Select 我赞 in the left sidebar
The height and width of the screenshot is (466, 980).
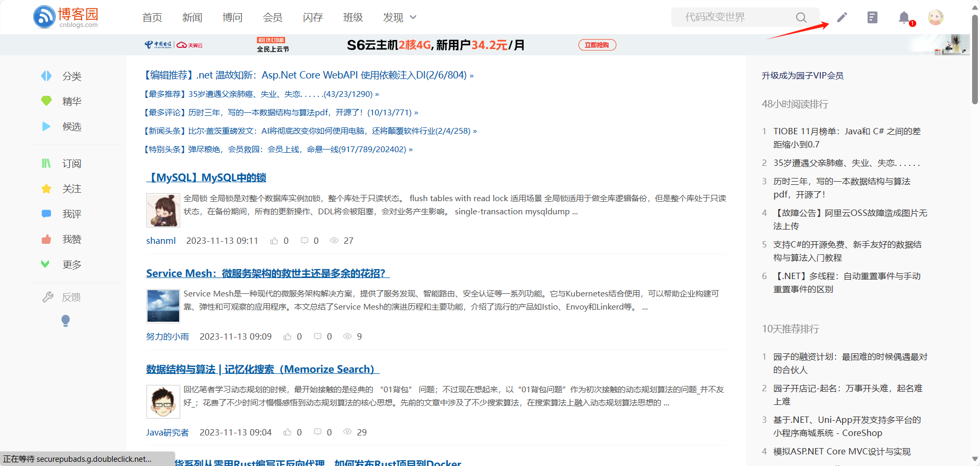coord(62,240)
